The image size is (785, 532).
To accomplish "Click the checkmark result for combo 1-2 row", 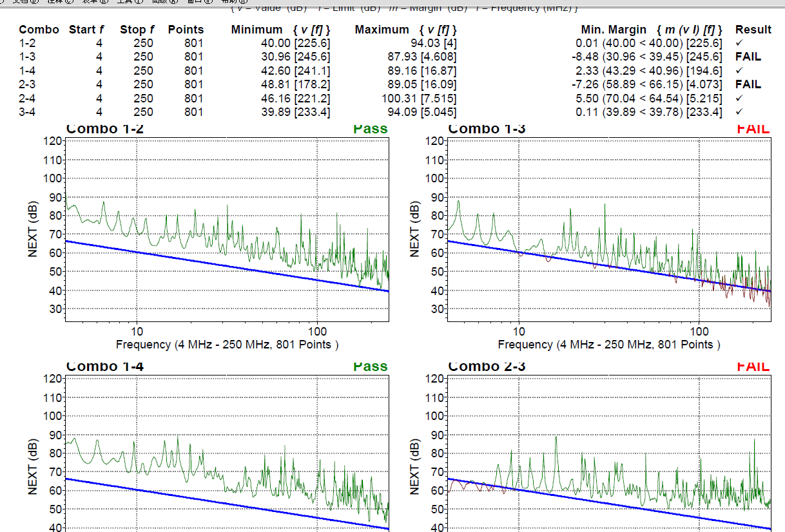I will pyautogui.click(x=739, y=43).
